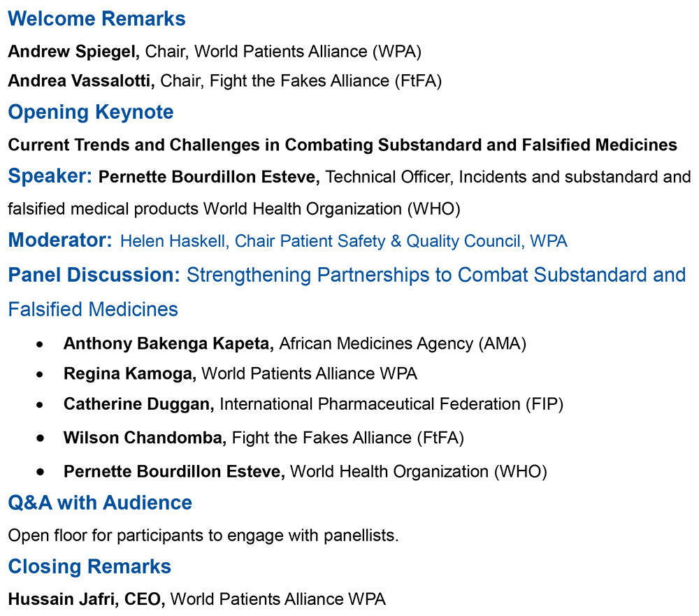Open the Helen Haskell moderator link

(344, 241)
